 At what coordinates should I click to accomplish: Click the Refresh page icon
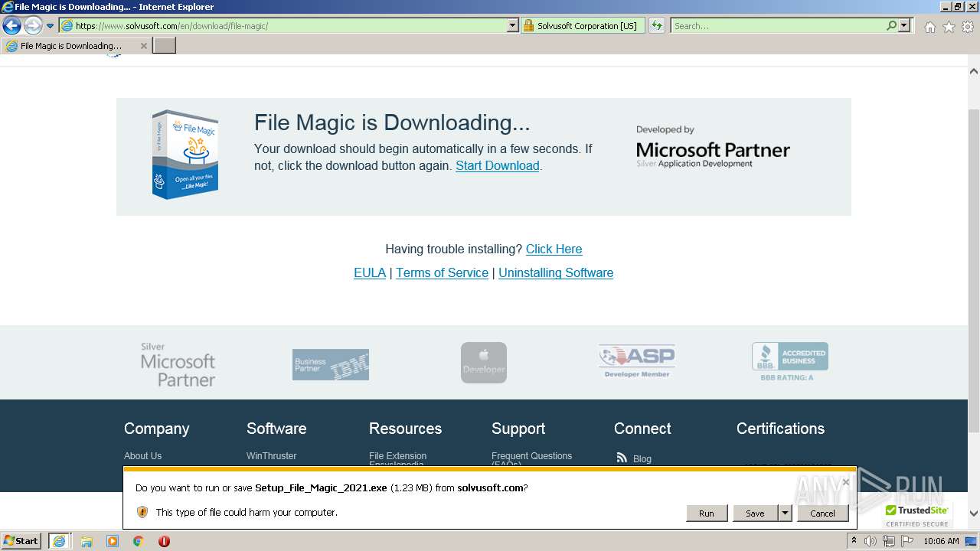(657, 25)
